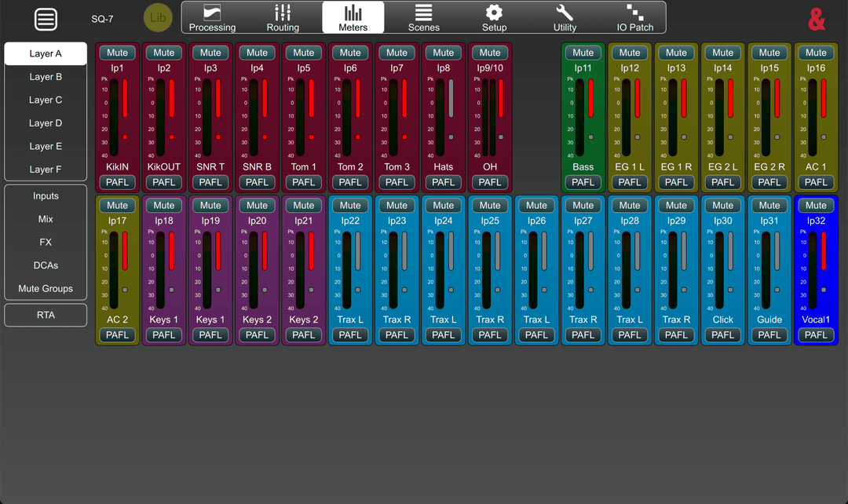
Task: Mute the Ip11 Bass channel
Action: click(583, 53)
